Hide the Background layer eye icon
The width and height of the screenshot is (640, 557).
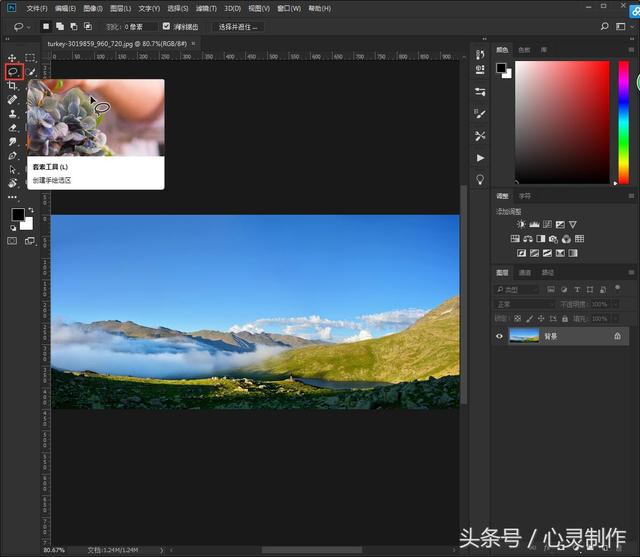click(499, 336)
